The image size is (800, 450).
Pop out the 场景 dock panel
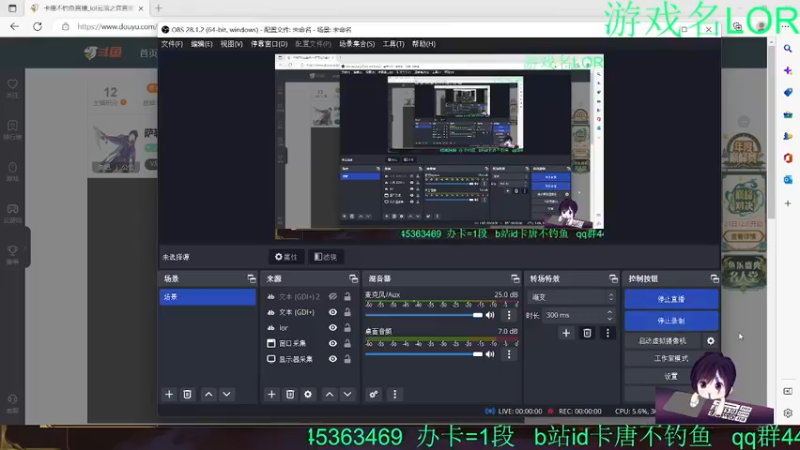252,279
